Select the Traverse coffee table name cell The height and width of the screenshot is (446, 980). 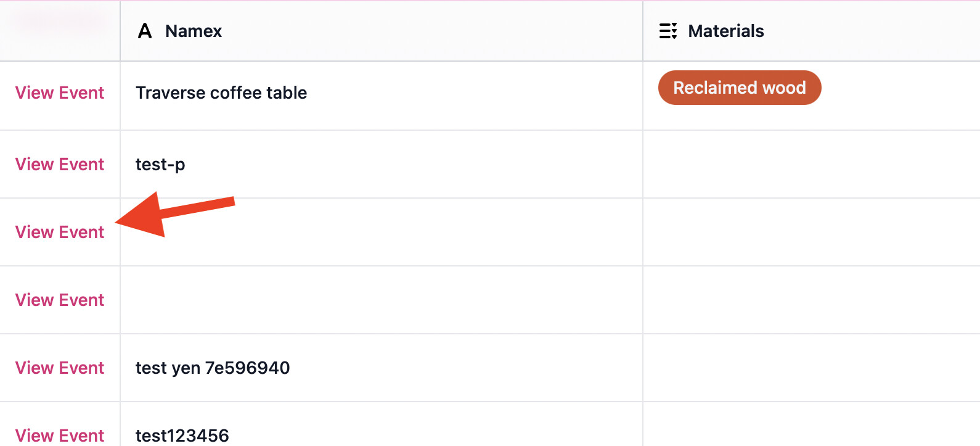(382, 96)
